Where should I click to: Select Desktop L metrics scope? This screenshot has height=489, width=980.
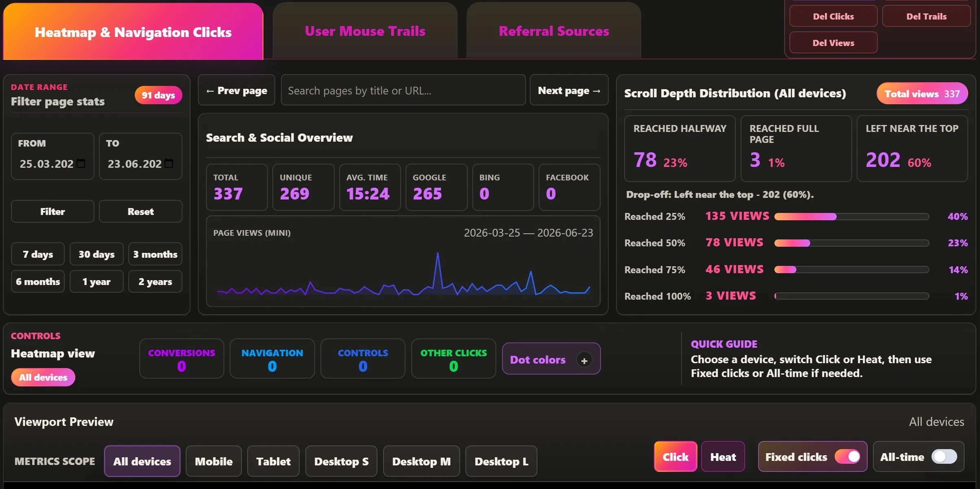tap(501, 461)
